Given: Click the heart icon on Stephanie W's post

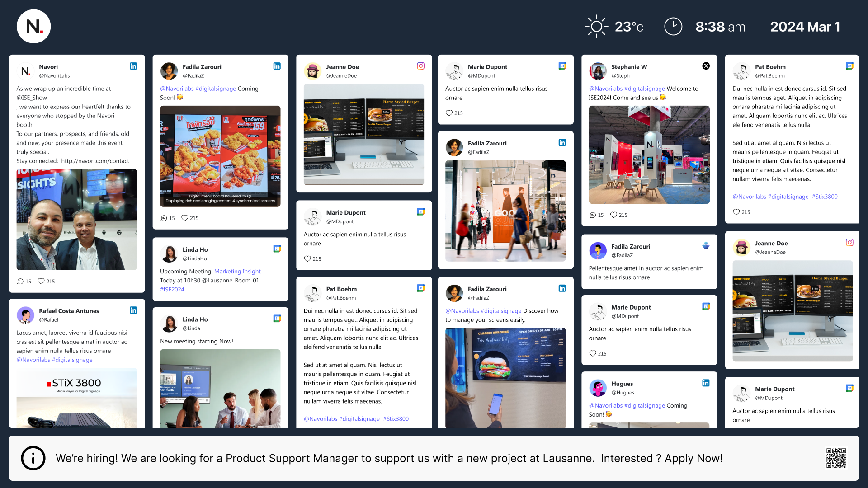Looking at the screenshot, I should coord(613,215).
